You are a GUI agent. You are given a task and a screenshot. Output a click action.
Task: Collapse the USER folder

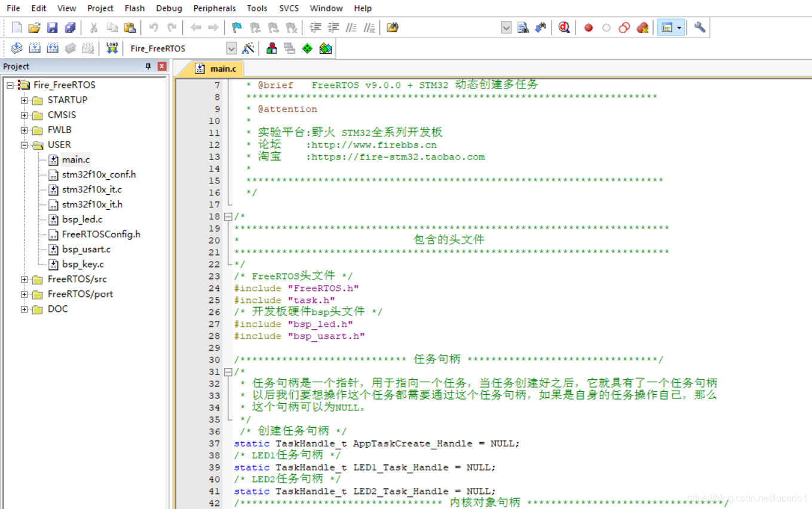click(24, 145)
